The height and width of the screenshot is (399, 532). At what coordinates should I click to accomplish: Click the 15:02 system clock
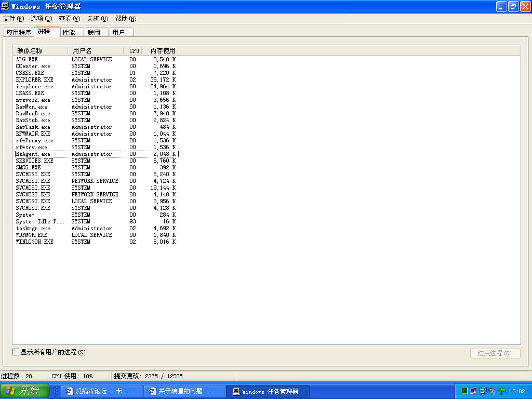517,391
